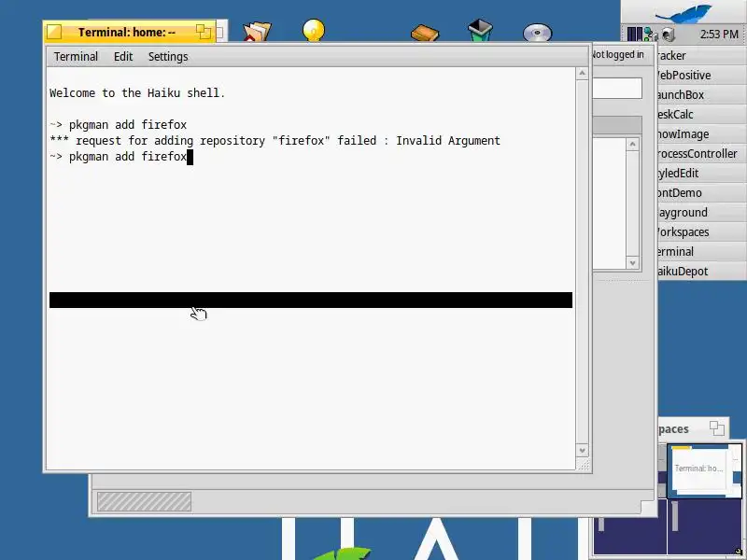Open the Settings menu in Terminal

168,57
